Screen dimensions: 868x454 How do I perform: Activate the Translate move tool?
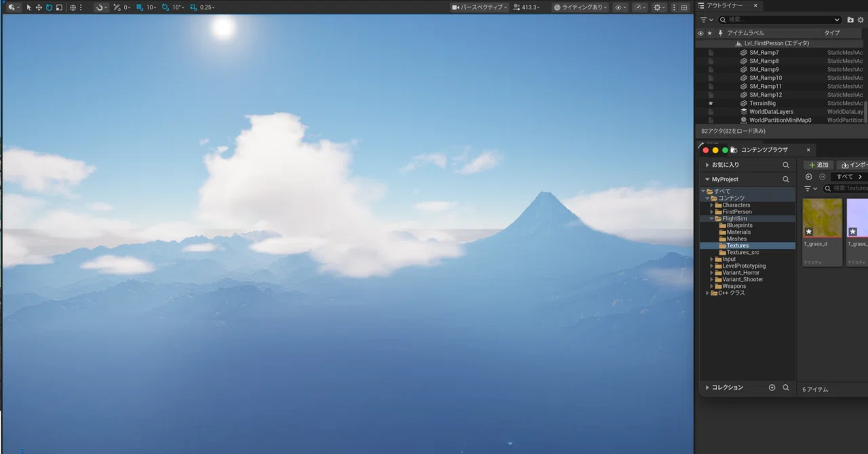click(x=39, y=7)
